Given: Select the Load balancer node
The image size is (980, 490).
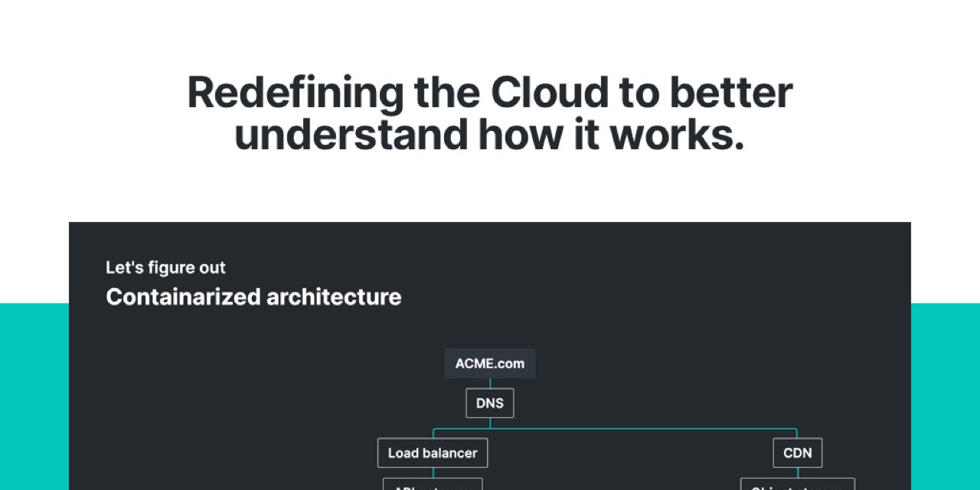Looking at the screenshot, I should click(x=432, y=452).
